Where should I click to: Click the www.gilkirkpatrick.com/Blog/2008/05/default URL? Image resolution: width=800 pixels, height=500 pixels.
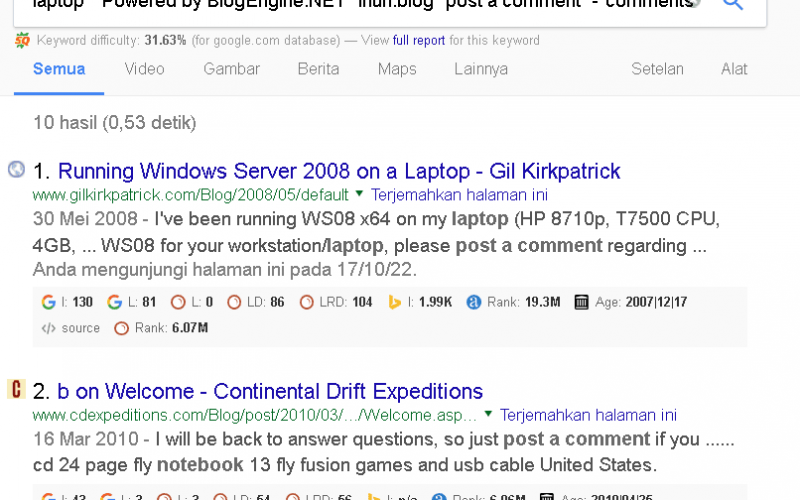click(190, 195)
